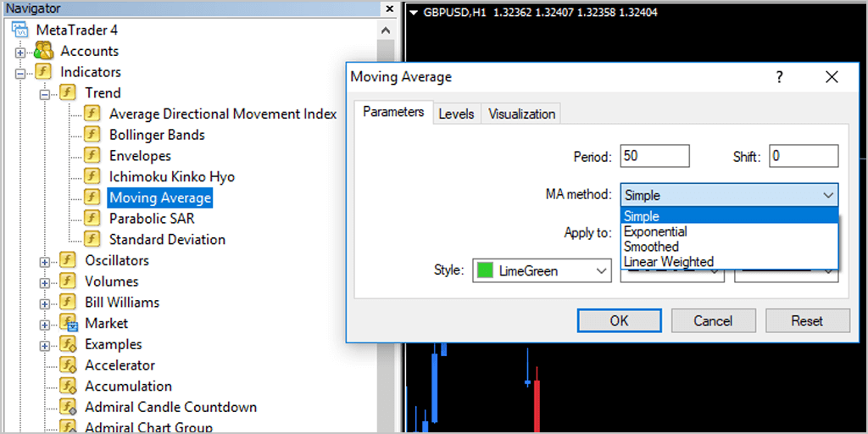The height and width of the screenshot is (434, 868).
Task: Switch to the Levels tab
Action: (x=456, y=114)
